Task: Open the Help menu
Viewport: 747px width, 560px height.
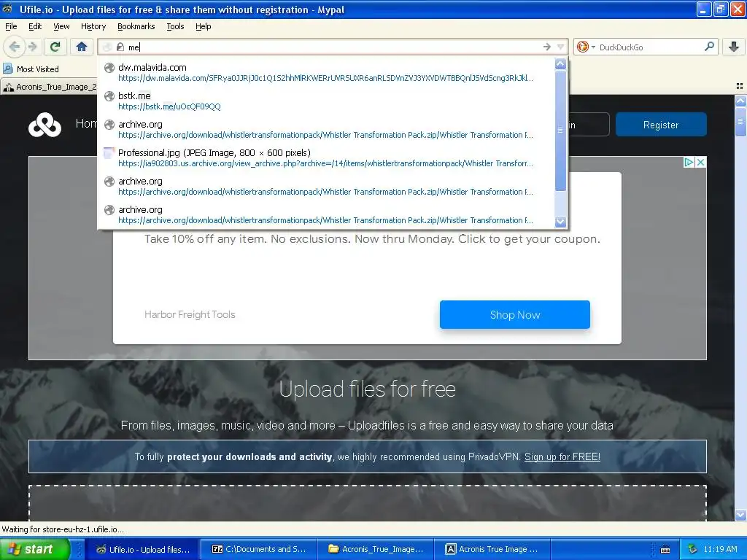Action: click(x=203, y=26)
